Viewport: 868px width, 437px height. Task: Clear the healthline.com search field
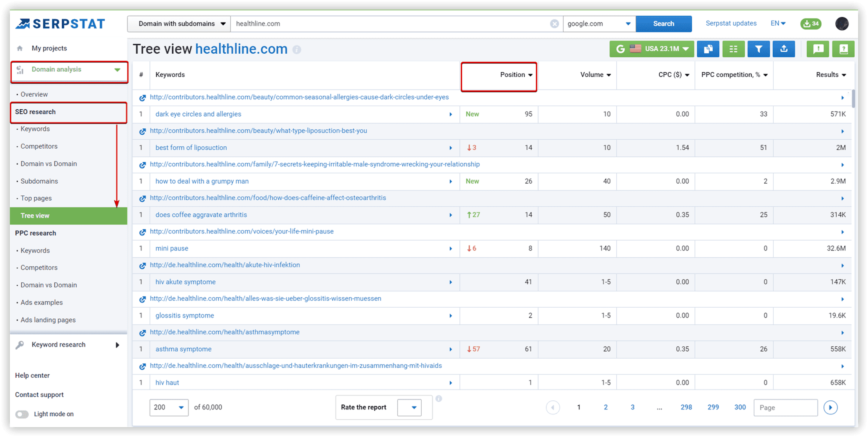click(554, 24)
